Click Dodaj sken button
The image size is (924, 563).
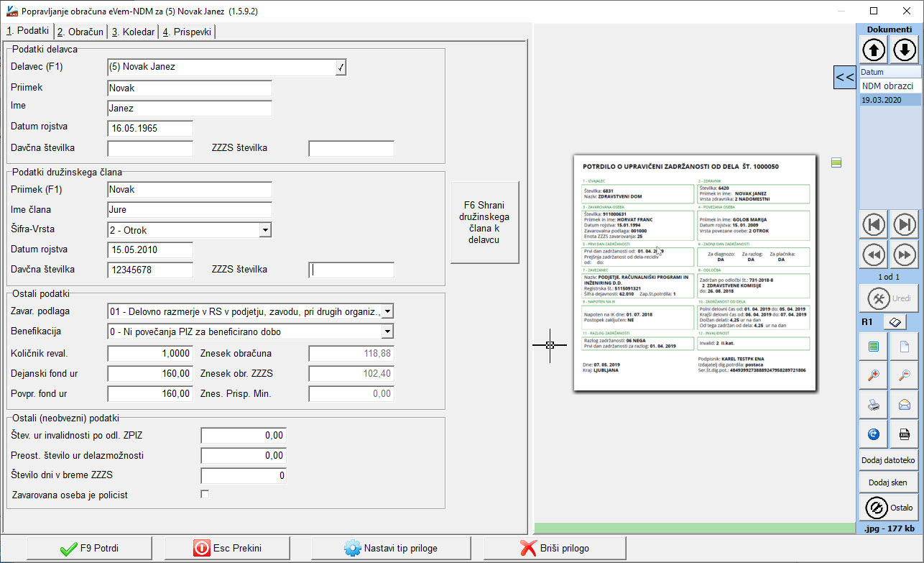coord(890,482)
